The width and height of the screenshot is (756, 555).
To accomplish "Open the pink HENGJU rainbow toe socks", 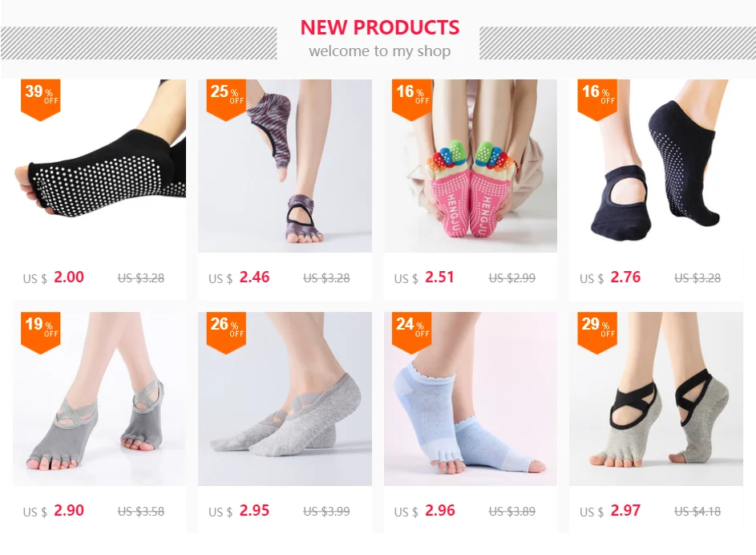I will (471, 166).
